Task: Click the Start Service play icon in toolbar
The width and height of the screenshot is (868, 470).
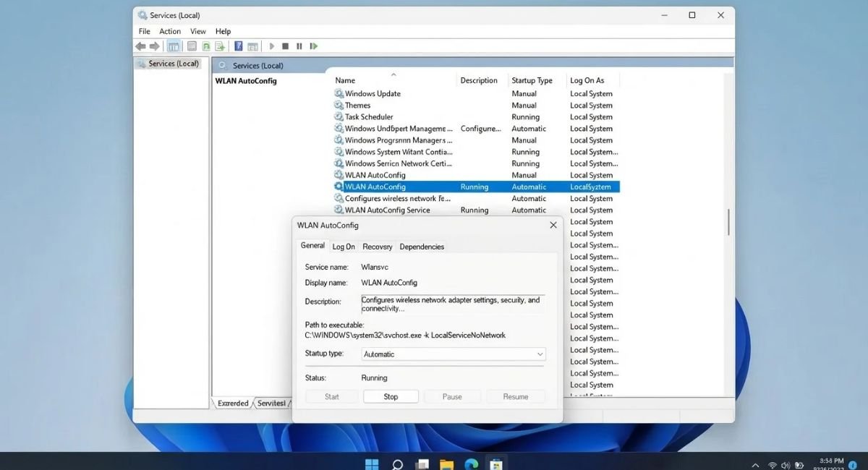Action: (x=272, y=46)
